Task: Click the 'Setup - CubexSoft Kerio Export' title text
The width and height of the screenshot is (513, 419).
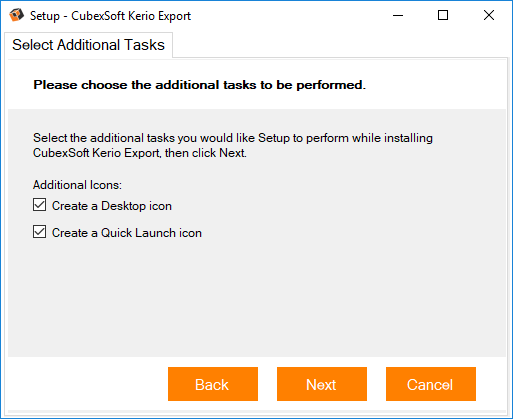Action: [110, 16]
